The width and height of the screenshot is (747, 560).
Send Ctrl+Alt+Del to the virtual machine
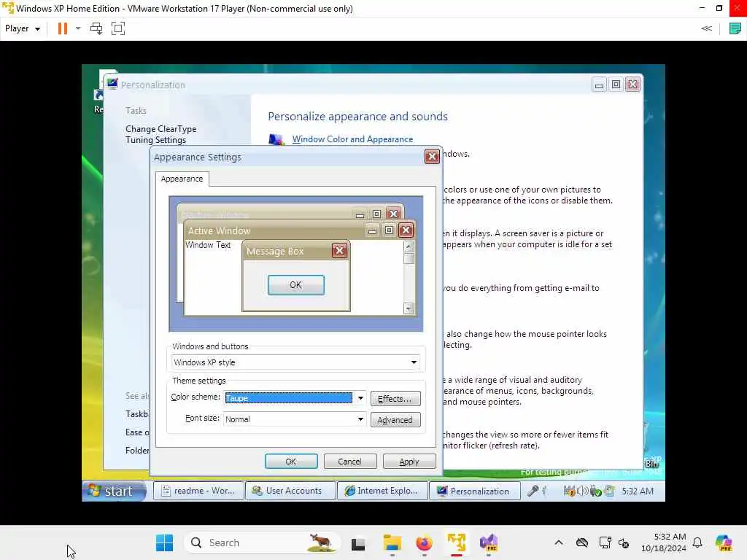point(96,28)
